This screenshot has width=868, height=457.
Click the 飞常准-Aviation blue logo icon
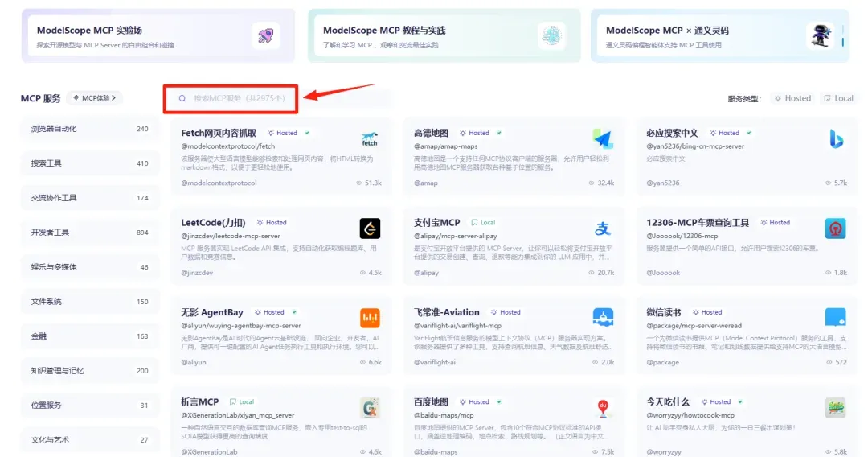click(602, 318)
